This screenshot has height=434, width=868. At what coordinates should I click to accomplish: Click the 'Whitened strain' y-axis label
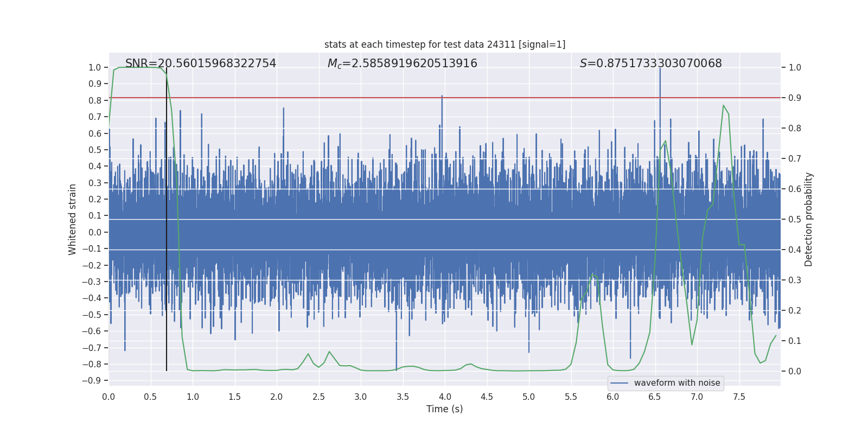(x=73, y=219)
